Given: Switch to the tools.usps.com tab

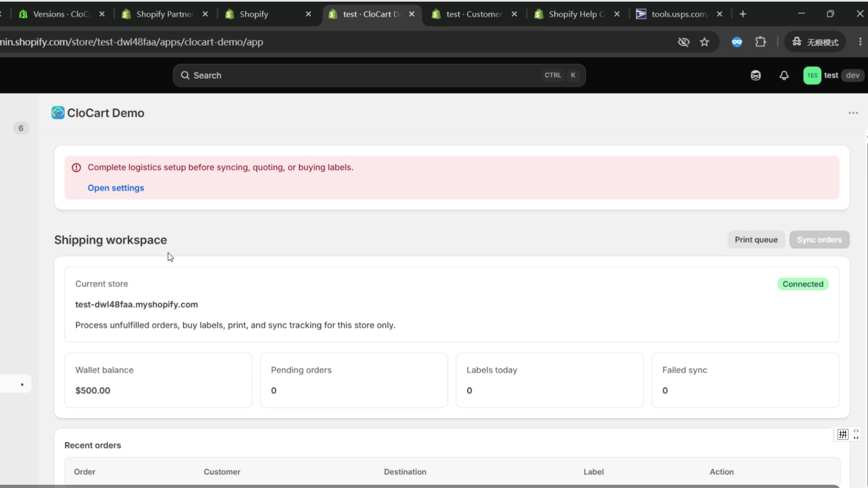Looking at the screenshot, I should (x=673, y=14).
